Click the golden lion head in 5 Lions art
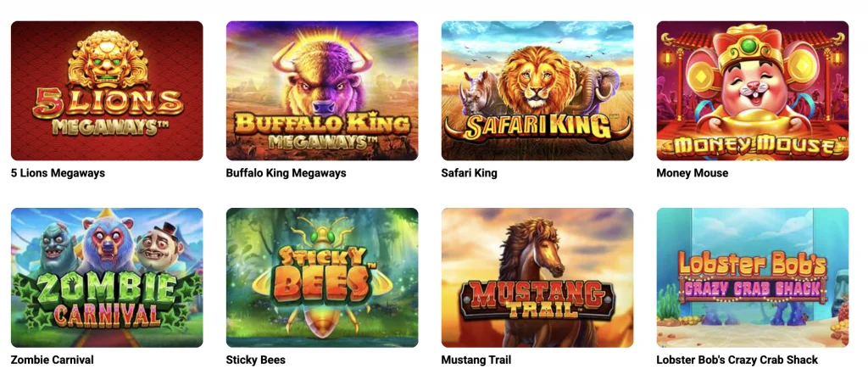The image size is (868, 386). point(108,59)
